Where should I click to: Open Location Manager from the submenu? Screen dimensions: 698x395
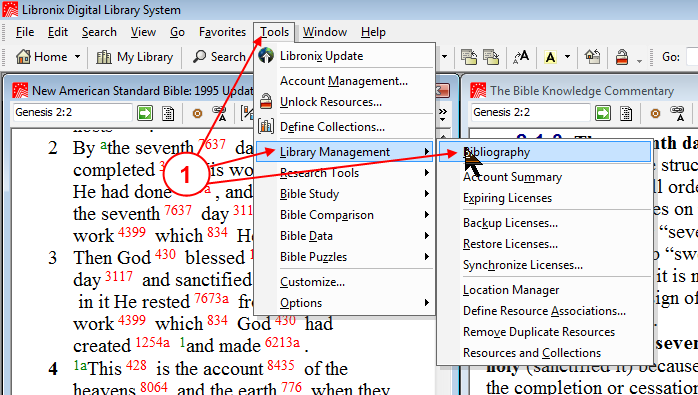pyautogui.click(x=545, y=290)
